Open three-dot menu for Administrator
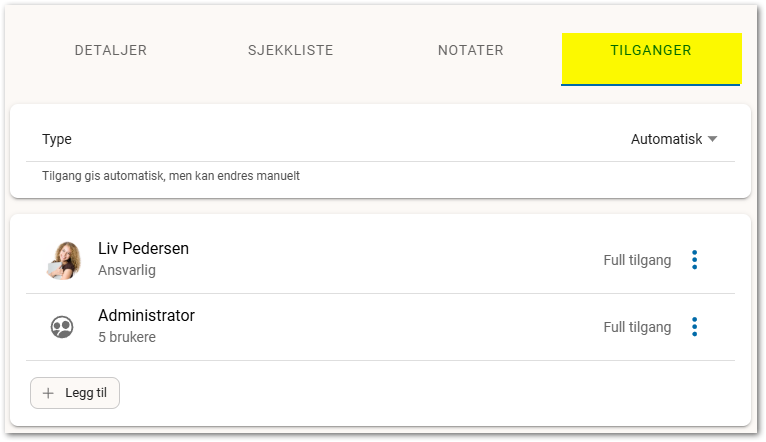The height and width of the screenshot is (442, 766). [x=694, y=327]
